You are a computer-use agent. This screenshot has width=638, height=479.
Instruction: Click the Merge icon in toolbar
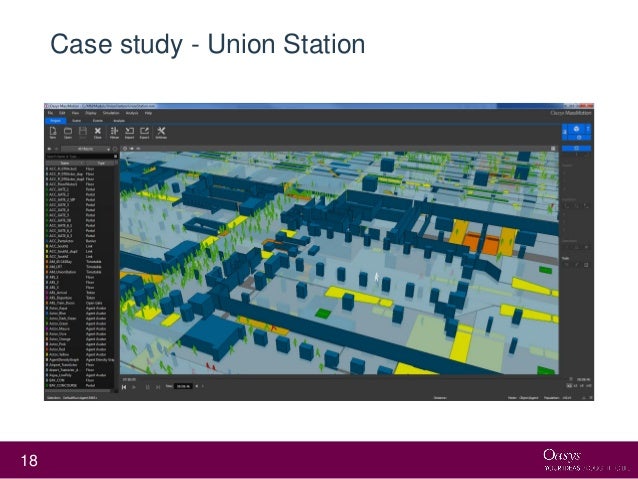(x=114, y=133)
